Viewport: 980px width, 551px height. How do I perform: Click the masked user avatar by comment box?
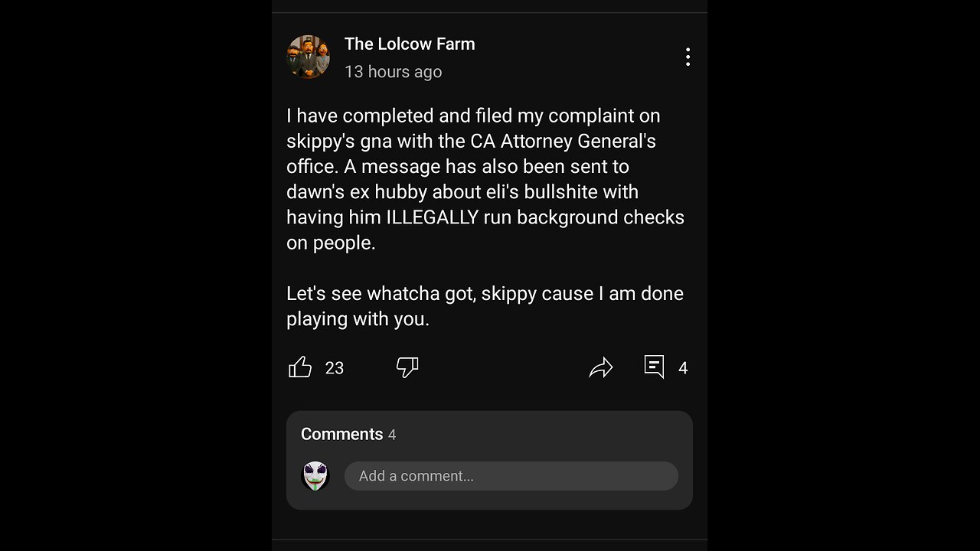tap(315, 476)
